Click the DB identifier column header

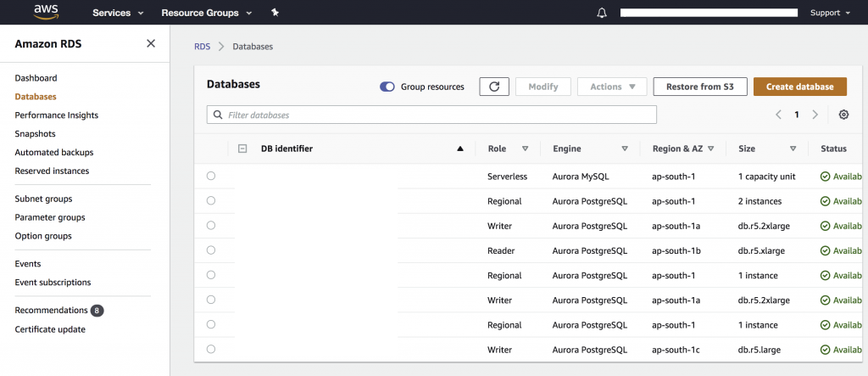coord(287,149)
